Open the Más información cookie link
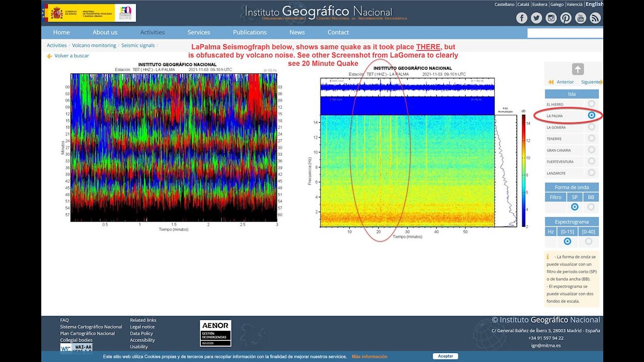This screenshot has width=644, height=362. coord(369,356)
